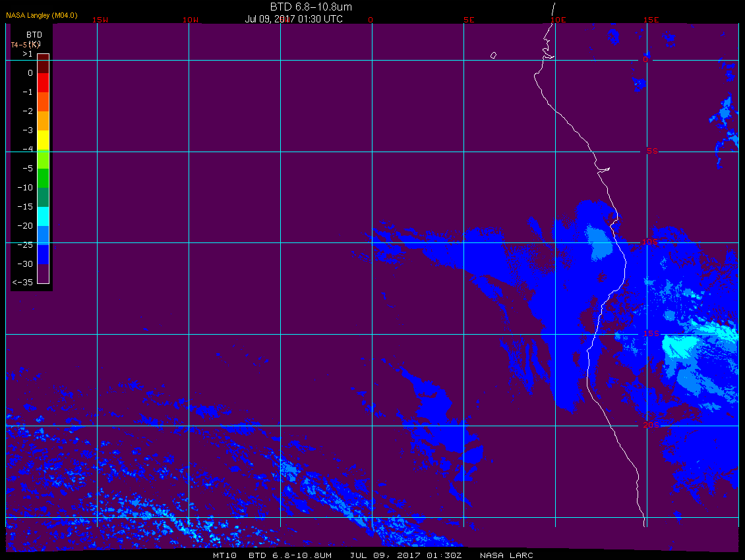Click the pure green legend segment below -5
Image resolution: width=745 pixels, height=560 pixels.
tap(44, 178)
